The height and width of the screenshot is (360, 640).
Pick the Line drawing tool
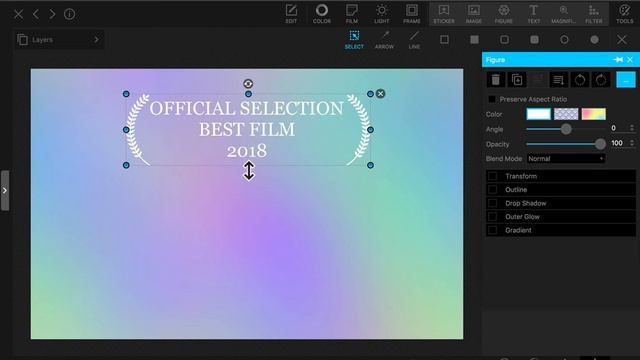414,40
